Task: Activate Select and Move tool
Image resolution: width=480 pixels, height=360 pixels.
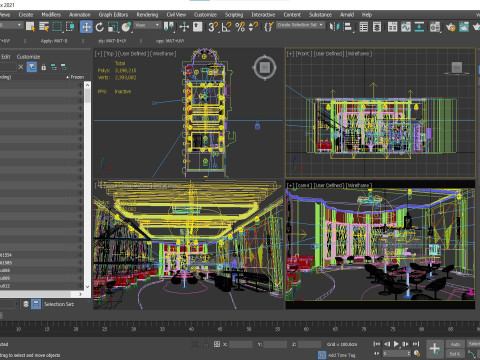Action: [x=86, y=27]
